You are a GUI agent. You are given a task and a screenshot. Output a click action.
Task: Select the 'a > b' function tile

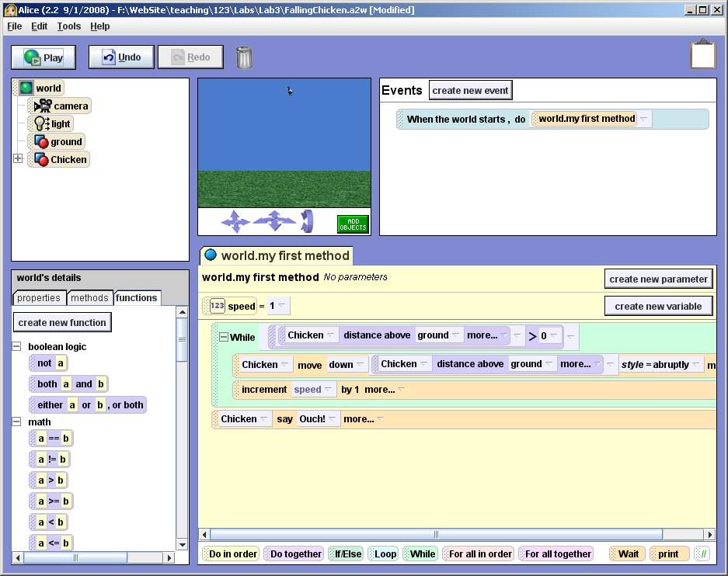point(48,480)
